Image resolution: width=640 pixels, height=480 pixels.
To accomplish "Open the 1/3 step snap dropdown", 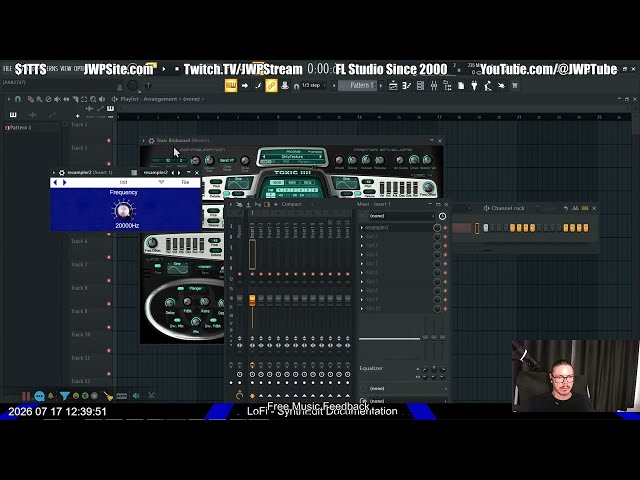I will (x=311, y=86).
